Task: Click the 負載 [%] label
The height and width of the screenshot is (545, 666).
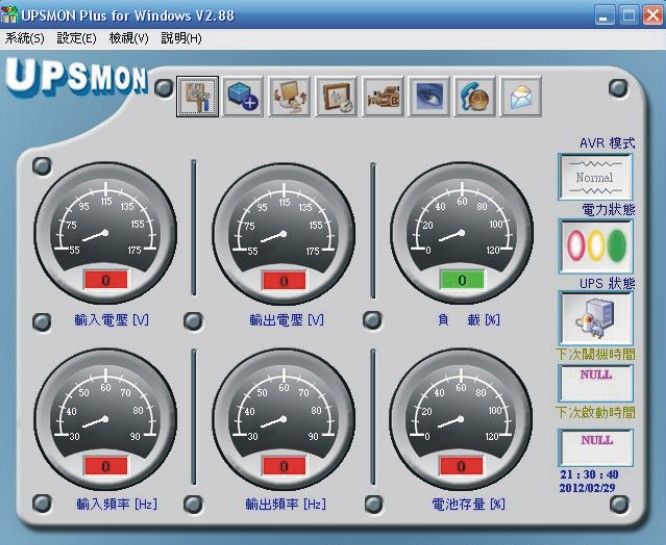Action: (x=468, y=319)
